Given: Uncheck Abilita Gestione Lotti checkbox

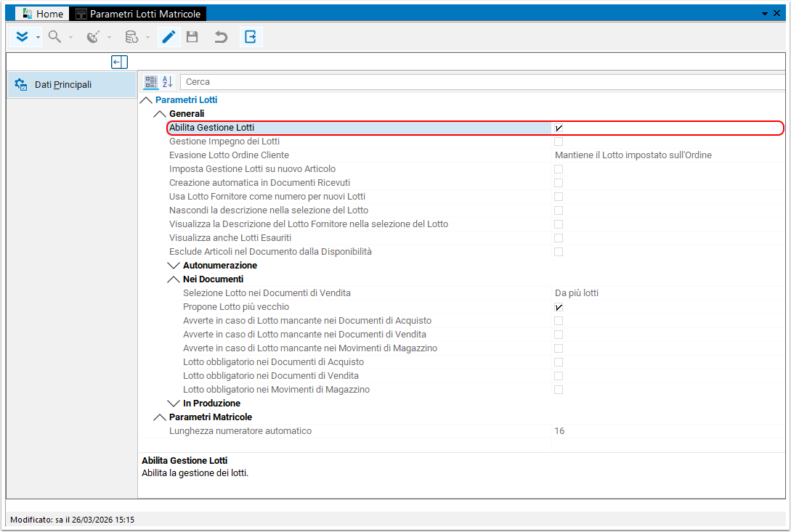Looking at the screenshot, I should click(559, 128).
